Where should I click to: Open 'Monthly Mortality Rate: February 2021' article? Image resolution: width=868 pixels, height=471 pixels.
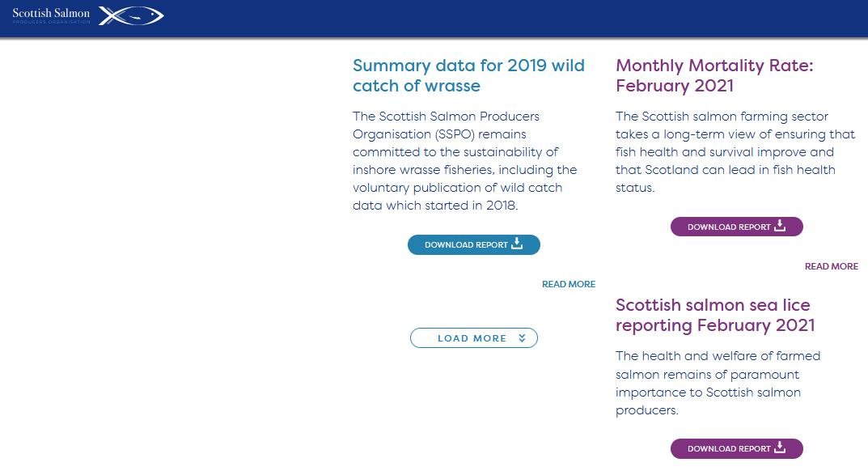coord(714,75)
